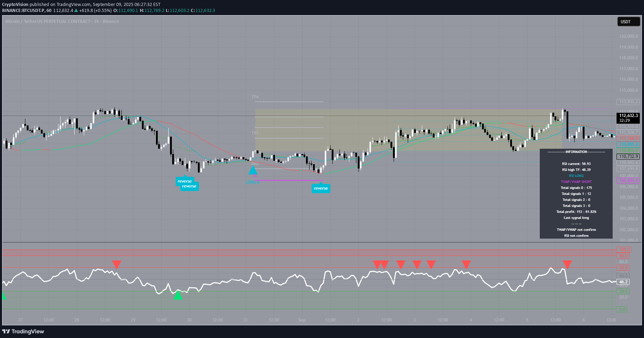Click the TP1 level label

point(255,133)
